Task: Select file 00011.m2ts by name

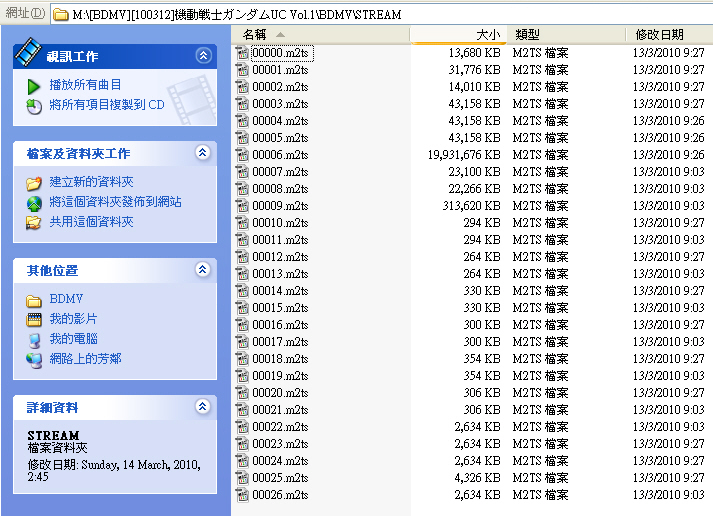Action: coord(280,240)
